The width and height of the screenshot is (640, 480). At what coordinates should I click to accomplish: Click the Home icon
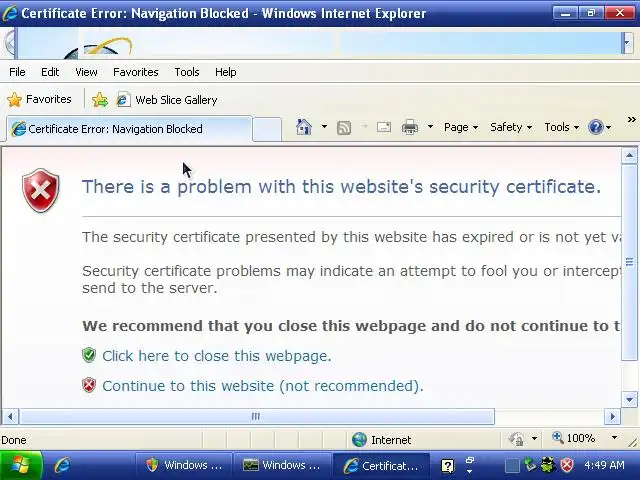click(x=304, y=127)
